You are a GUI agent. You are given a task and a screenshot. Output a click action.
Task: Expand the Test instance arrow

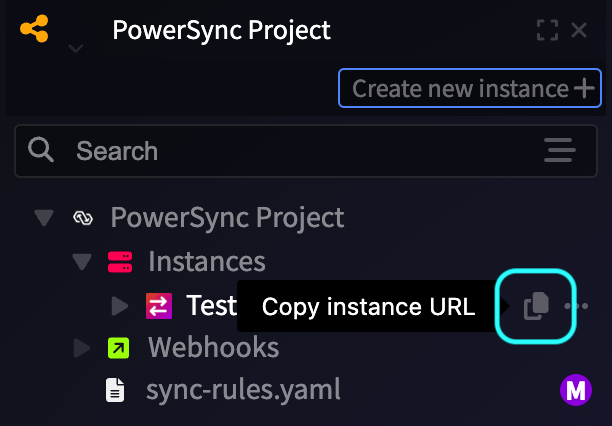[120, 306]
